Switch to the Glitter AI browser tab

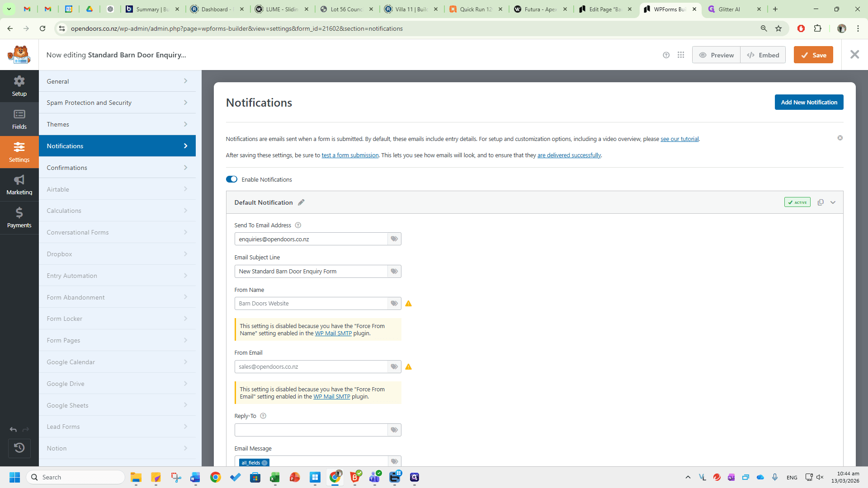(x=734, y=9)
